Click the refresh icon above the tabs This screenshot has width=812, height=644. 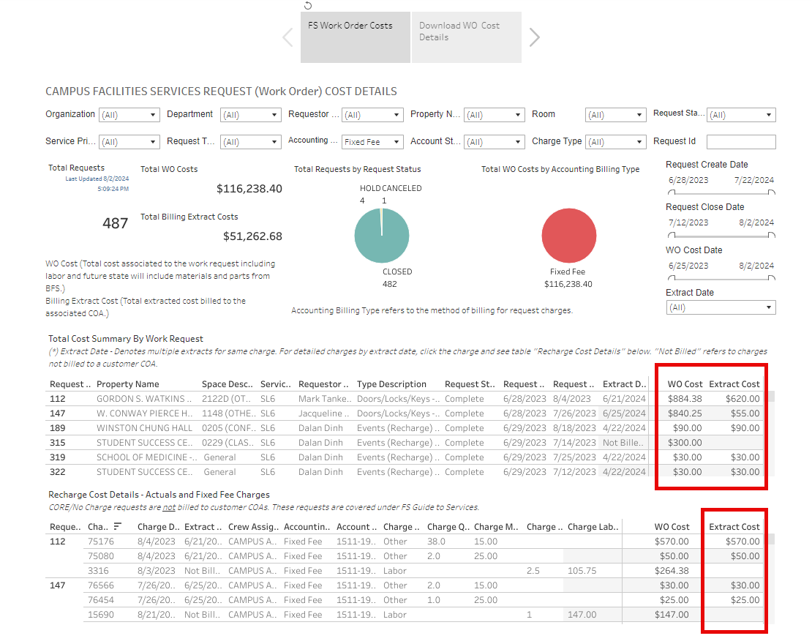coord(307,6)
